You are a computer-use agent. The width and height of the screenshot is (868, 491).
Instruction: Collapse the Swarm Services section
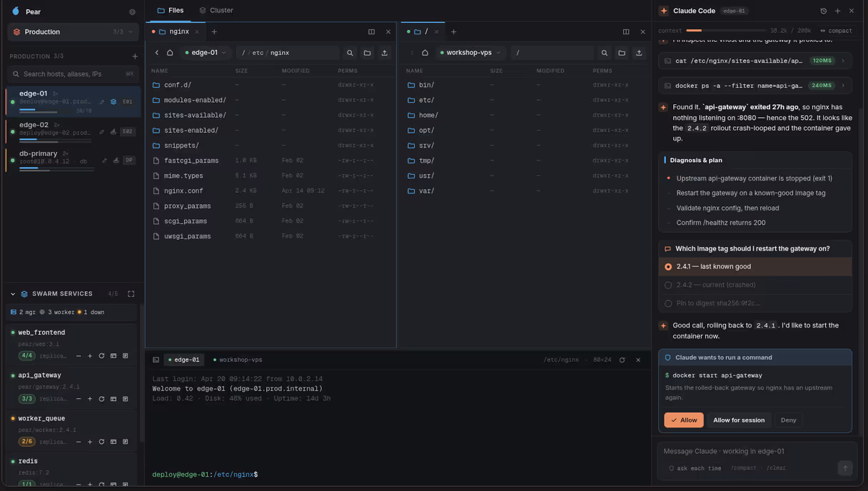point(13,294)
